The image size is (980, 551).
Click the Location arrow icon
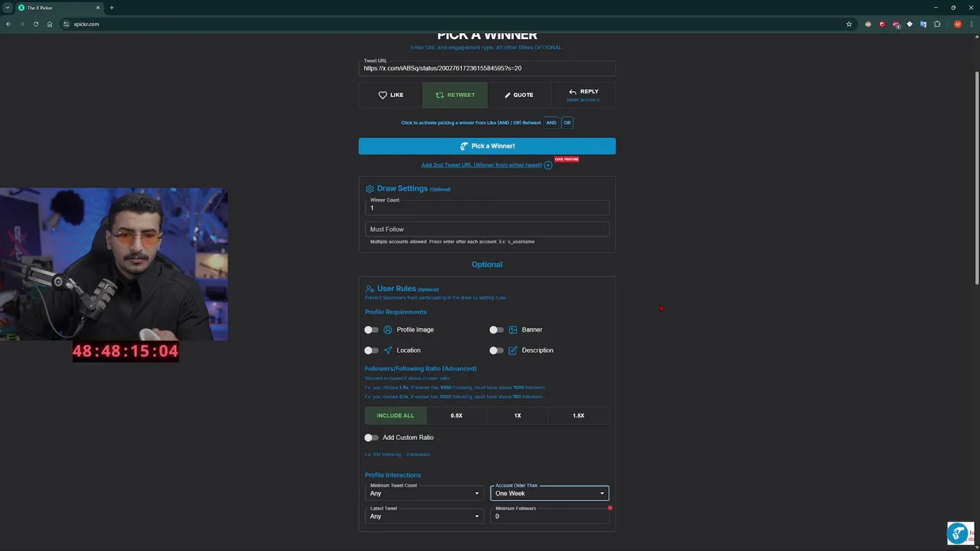388,350
